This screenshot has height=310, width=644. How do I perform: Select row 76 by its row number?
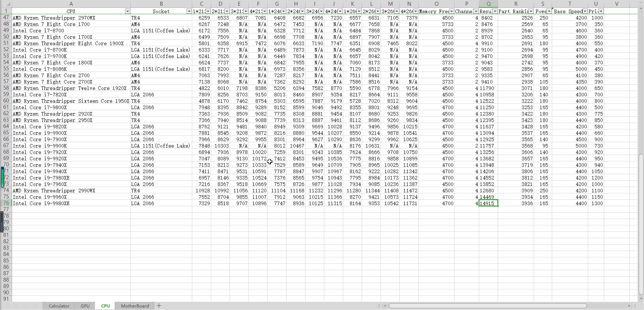(x=6, y=203)
